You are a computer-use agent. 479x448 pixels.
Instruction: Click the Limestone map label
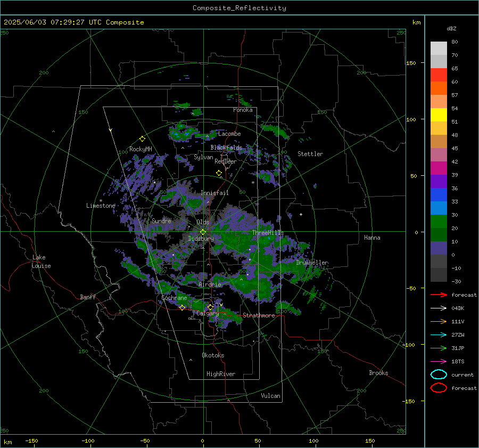point(101,206)
